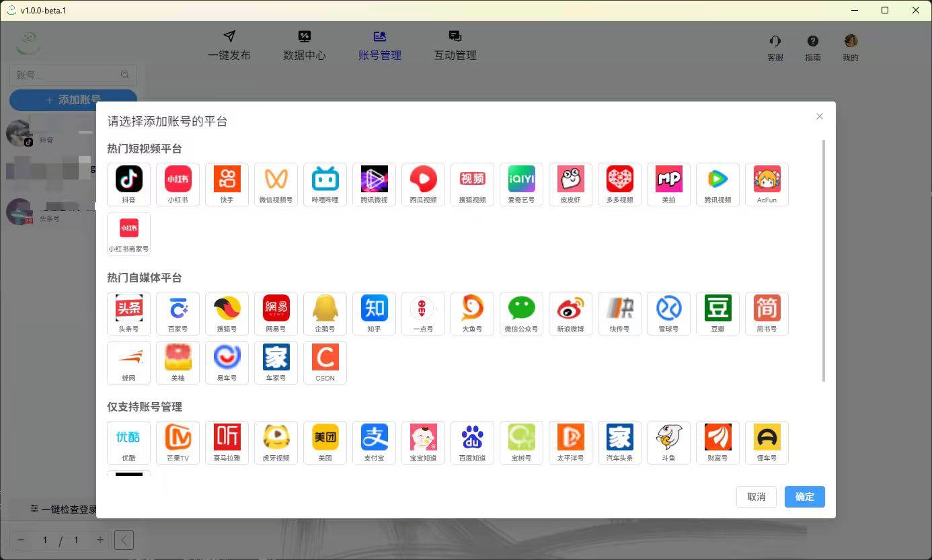This screenshot has width=932, height=560.
Task: Open the 我的 profile avatar
Action: pyautogui.click(x=851, y=48)
